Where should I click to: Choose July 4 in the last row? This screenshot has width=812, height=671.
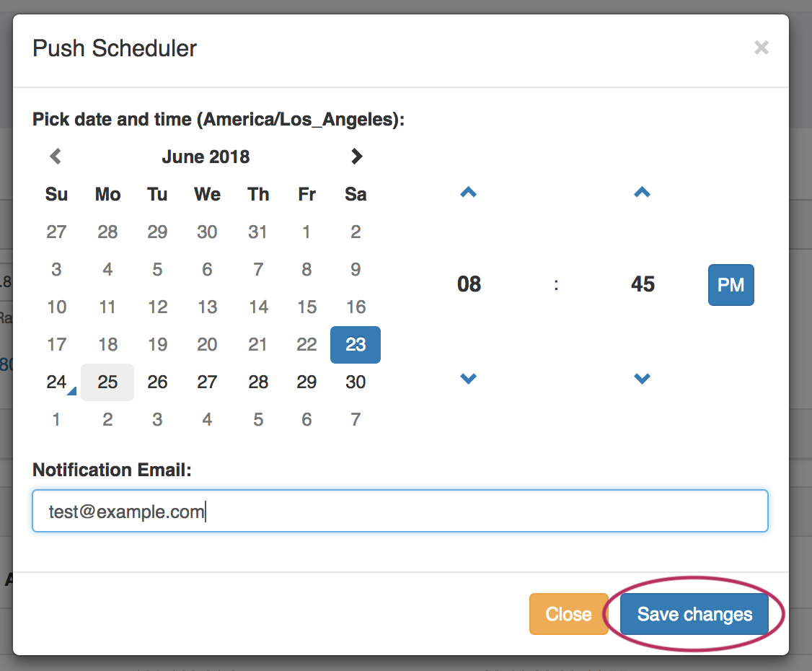tap(207, 420)
